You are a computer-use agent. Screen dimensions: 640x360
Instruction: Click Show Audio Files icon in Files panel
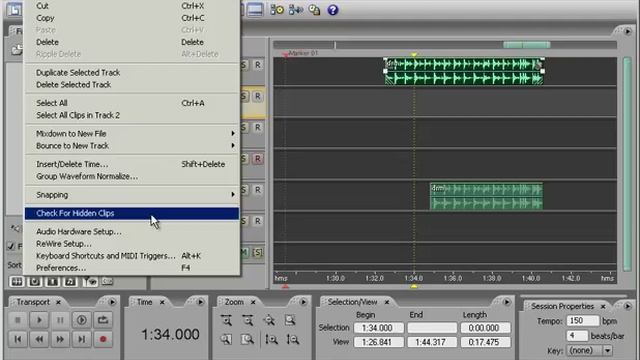coord(17,282)
